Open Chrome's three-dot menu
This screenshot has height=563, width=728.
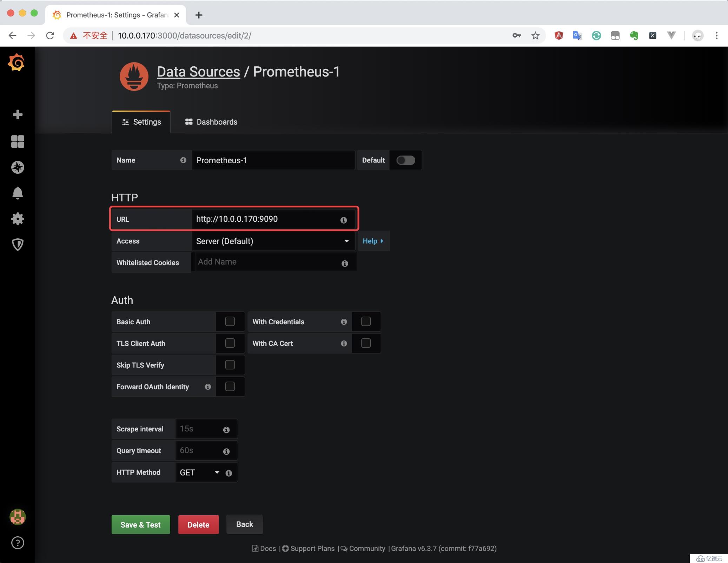(716, 35)
